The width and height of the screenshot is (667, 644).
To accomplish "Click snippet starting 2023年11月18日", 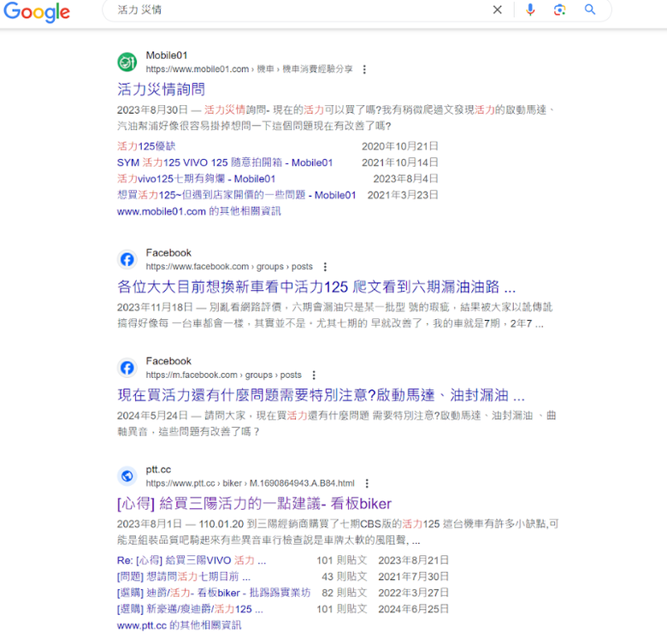I will click(x=334, y=316).
